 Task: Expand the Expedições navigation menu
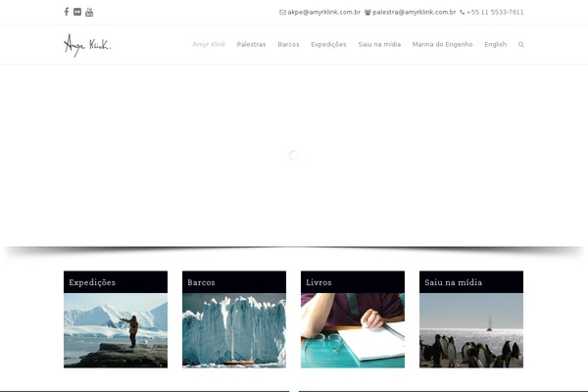coord(328,45)
